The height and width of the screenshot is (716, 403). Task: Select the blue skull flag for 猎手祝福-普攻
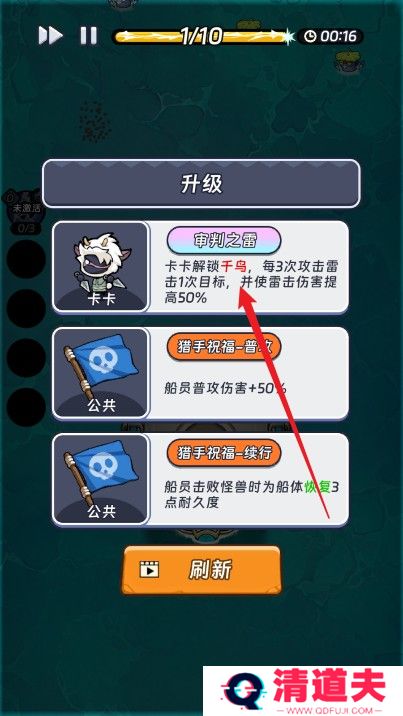[x=101, y=373]
